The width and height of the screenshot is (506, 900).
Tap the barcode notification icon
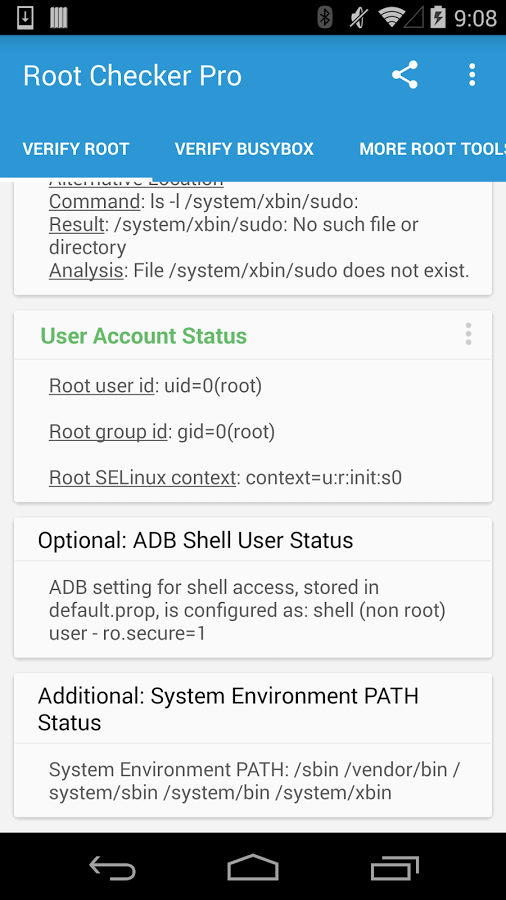(59, 18)
